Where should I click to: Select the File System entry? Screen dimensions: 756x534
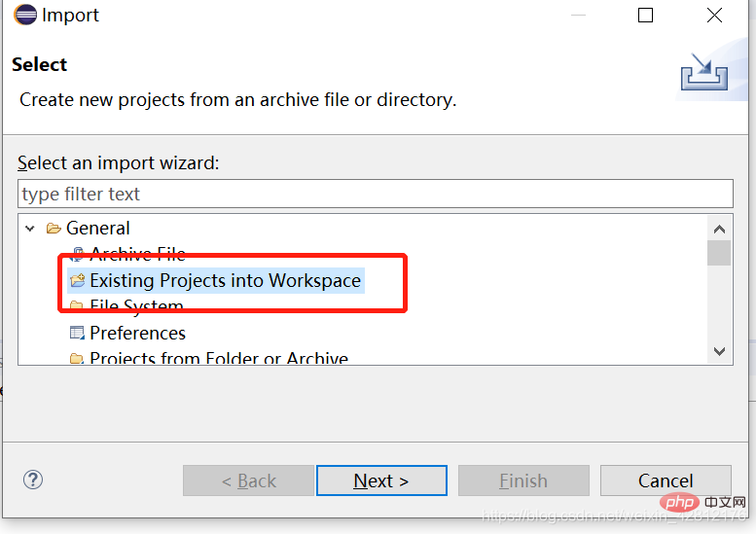pyautogui.click(x=136, y=305)
